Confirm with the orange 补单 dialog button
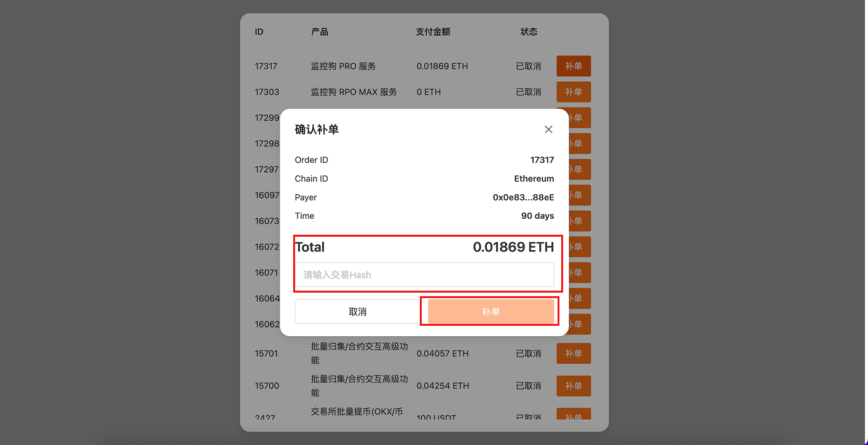 [x=489, y=311]
